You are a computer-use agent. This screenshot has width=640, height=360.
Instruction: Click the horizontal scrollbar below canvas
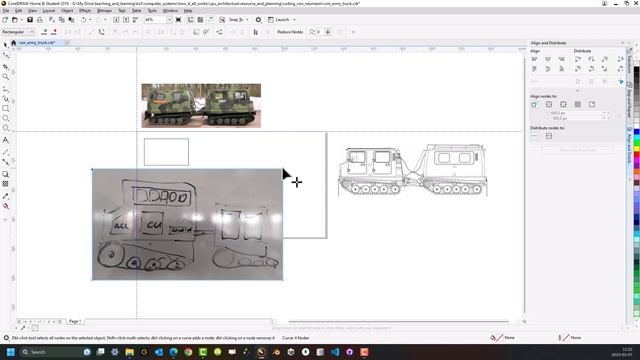point(398,322)
